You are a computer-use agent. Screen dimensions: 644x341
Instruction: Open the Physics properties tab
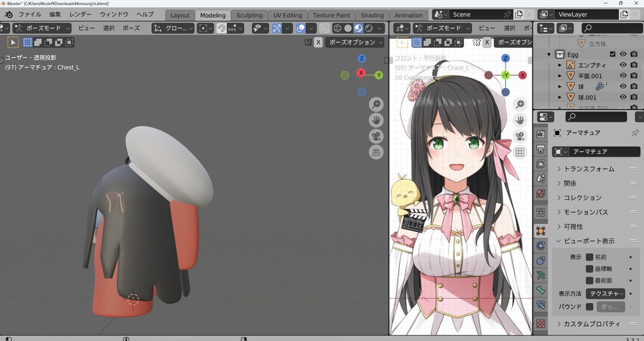point(541,246)
